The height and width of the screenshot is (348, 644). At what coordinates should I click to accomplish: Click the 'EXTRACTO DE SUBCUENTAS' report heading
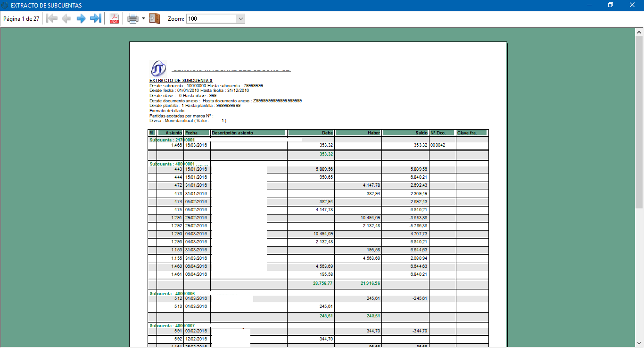(181, 81)
